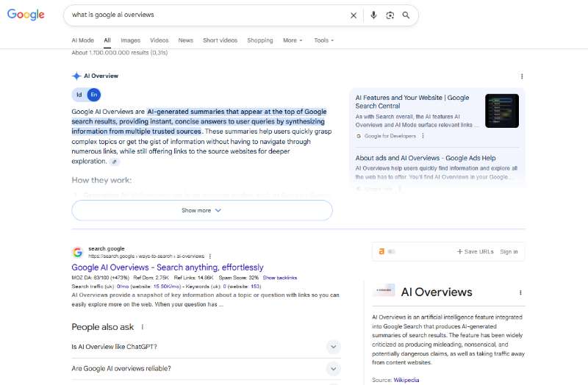This screenshot has height=385, width=588.
Task: Click the magnifying glass search button
Action: coord(406,15)
